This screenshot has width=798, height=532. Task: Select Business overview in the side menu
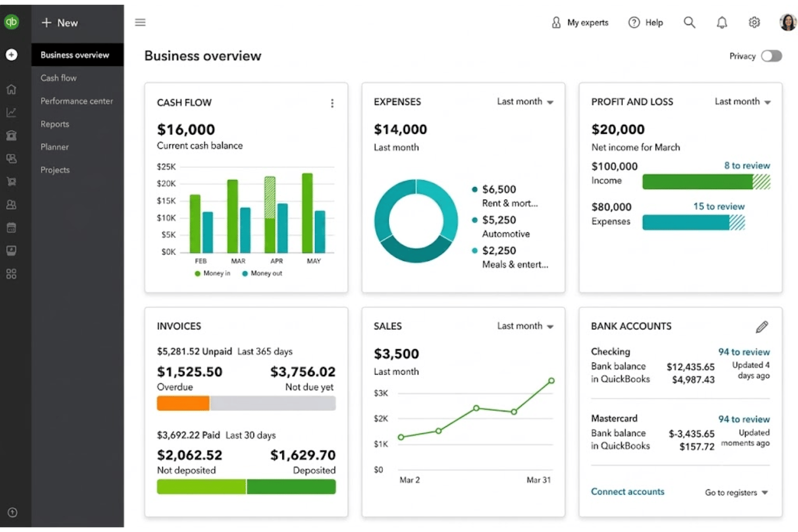point(78,55)
